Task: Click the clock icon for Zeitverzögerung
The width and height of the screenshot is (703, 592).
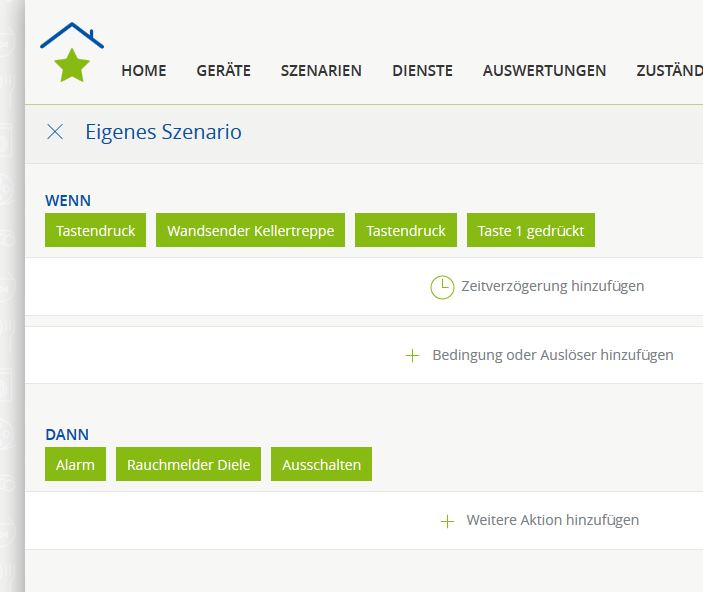Action: click(441, 287)
